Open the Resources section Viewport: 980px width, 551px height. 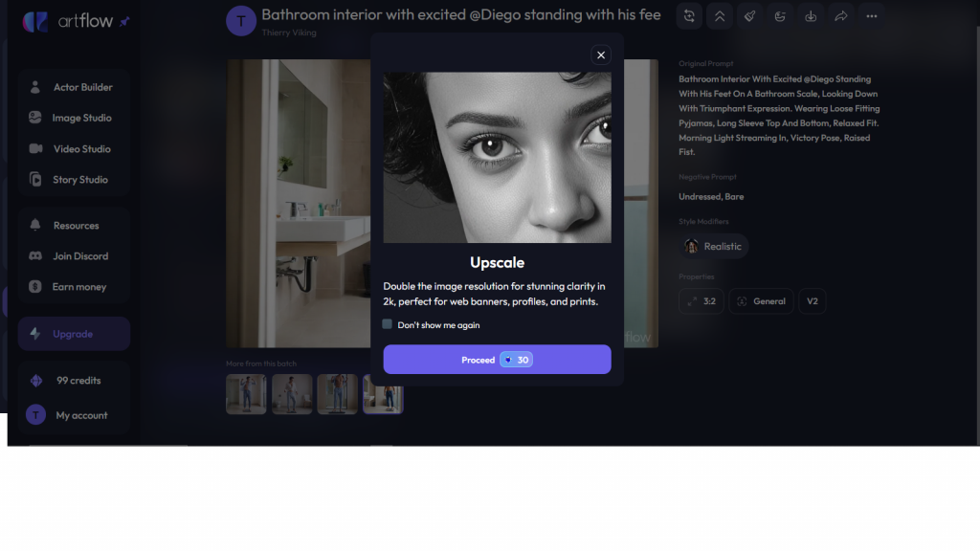pos(74,225)
